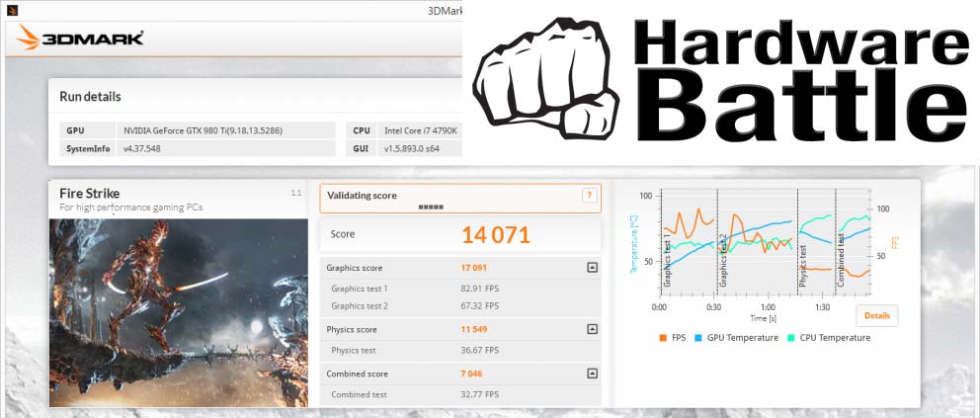Image resolution: width=980 pixels, height=418 pixels.
Task: Click the Graphics test 1 marker on chart
Action: pos(668,263)
